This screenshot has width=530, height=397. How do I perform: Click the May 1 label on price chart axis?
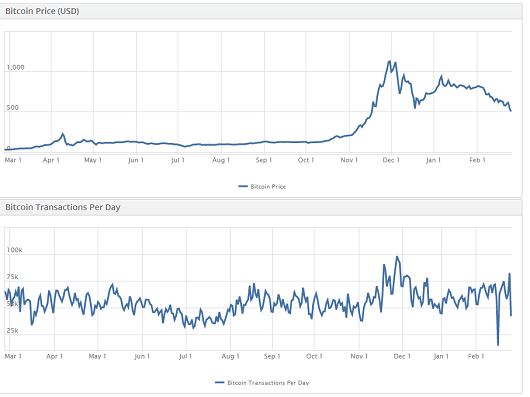point(93,160)
